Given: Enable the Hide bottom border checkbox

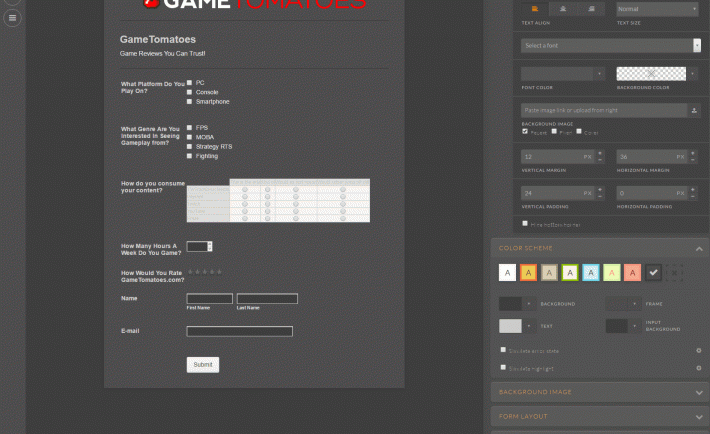Looking at the screenshot, I should click(525, 223).
